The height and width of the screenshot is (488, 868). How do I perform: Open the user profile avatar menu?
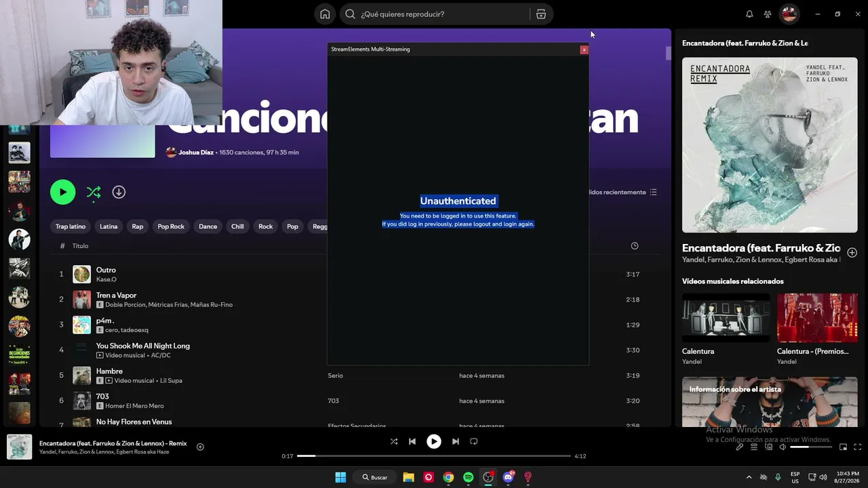(788, 14)
